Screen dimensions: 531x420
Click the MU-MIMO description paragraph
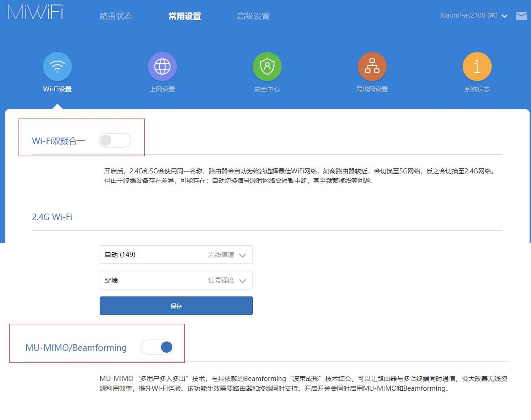[303, 384]
